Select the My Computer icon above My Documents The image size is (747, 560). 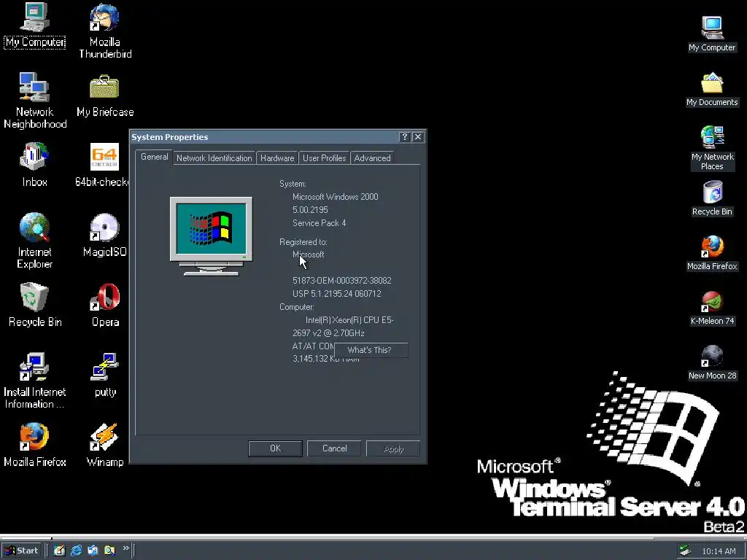coord(712,34)
